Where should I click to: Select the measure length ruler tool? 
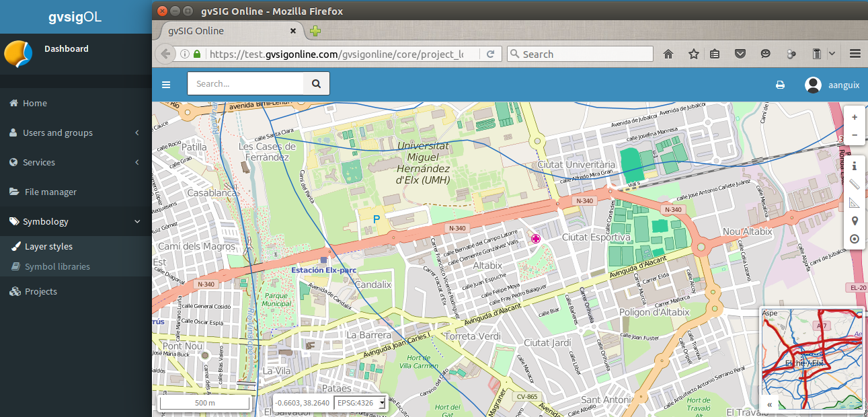tap(855, 184)
